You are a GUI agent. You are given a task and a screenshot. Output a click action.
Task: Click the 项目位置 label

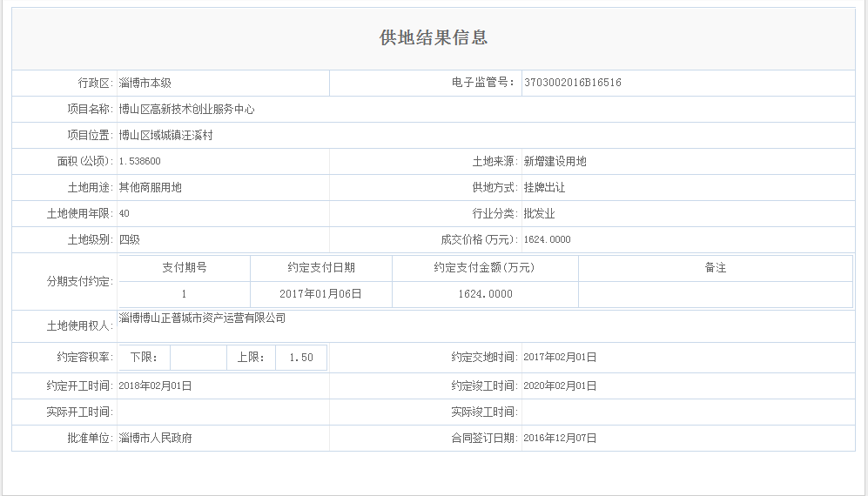pos(91,135)
